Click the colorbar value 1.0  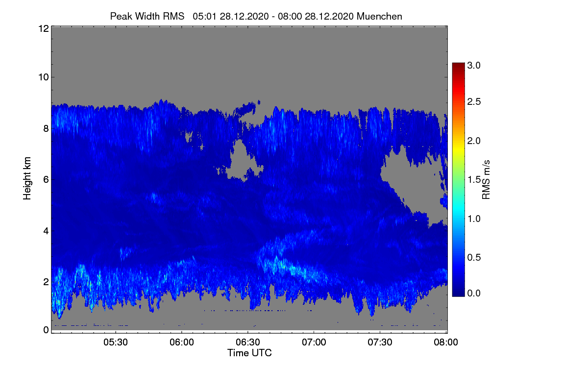pyautogui.click(x=474, y=218)
